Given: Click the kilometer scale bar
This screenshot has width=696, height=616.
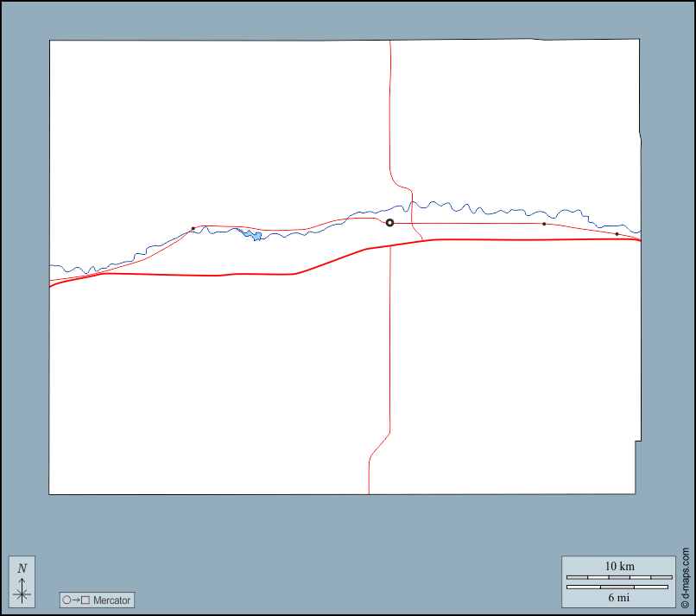Looking at the screenshot, I should click(618, 576).
